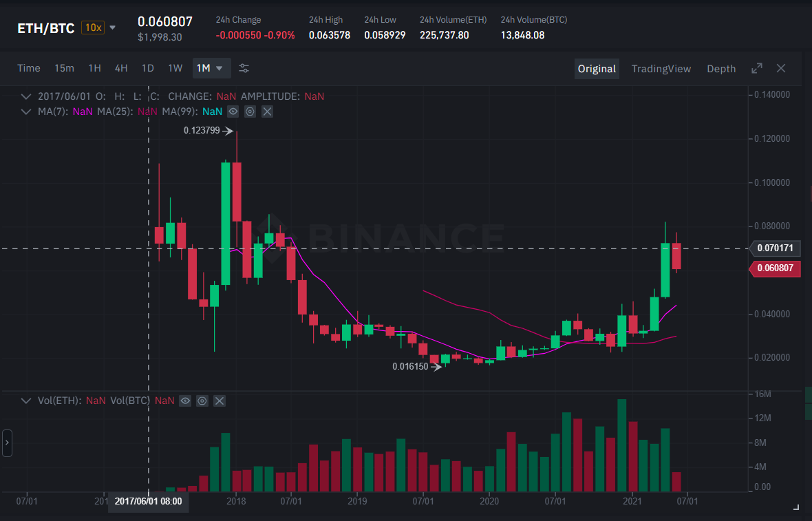The width and height of the screenshot is (812, 521).
Task: Open volume indicator settings gear
Action: 202,401
